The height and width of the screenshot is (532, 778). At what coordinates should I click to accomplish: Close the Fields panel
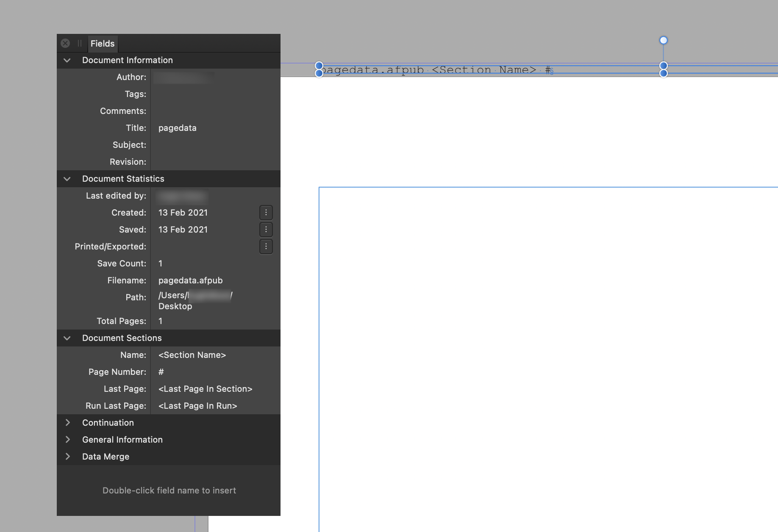65,43
